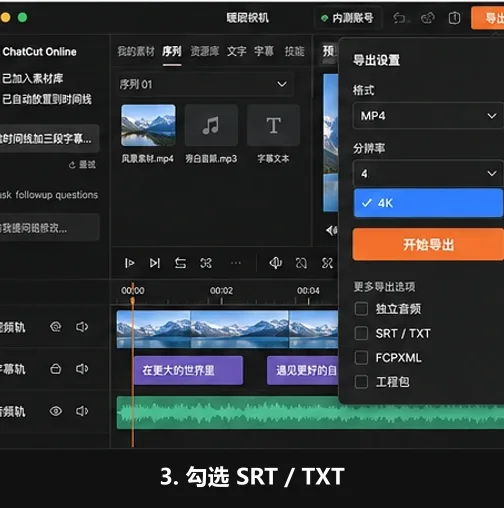Image resolution: width=504 pixels, height=508 pixels.
Task: Click the chat message about adding three subtitles
Action: pos(49,139)
